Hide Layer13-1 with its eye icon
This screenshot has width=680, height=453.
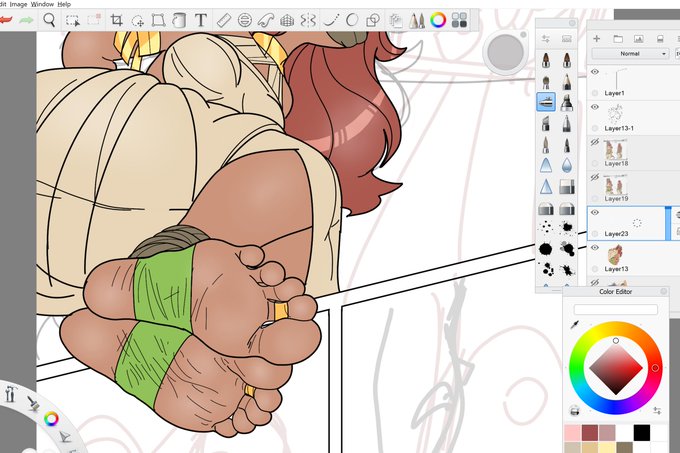tap(595, 107)
